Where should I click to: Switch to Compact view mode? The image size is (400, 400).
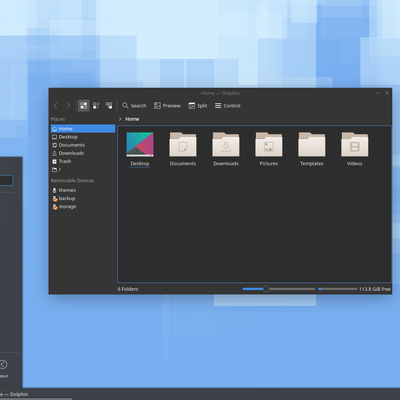pos(96,106)
